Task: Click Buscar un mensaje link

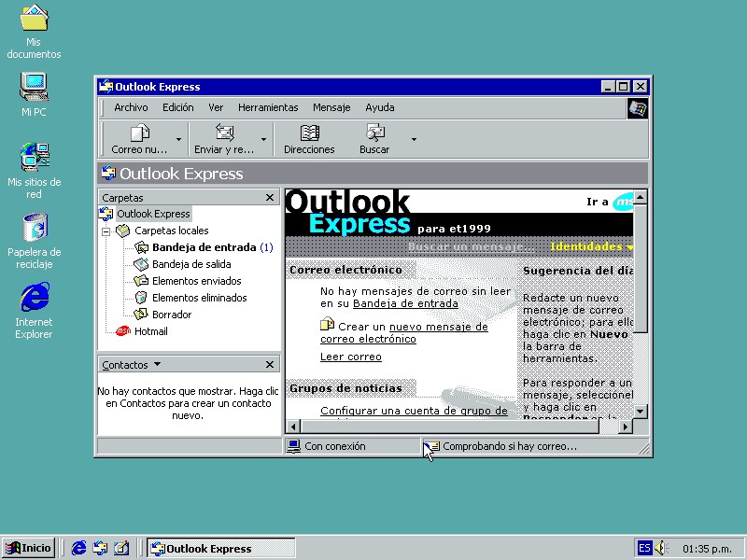Action: tap(472, 246)
